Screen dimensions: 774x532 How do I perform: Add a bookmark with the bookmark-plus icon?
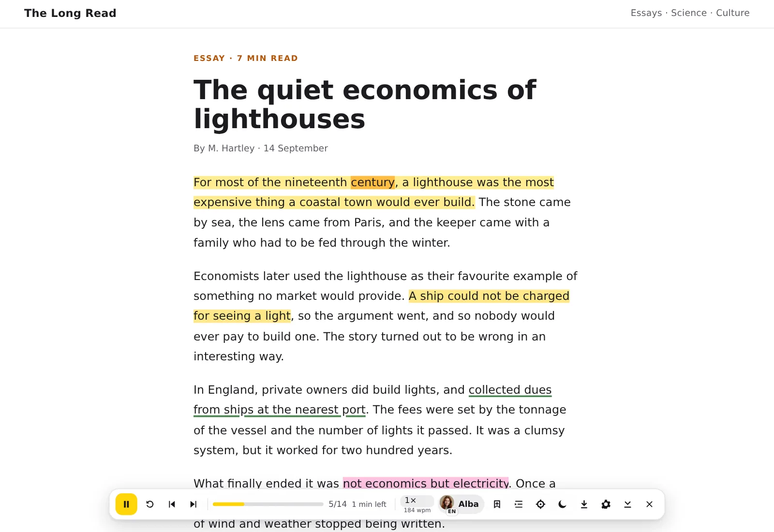tap(497, 504)
